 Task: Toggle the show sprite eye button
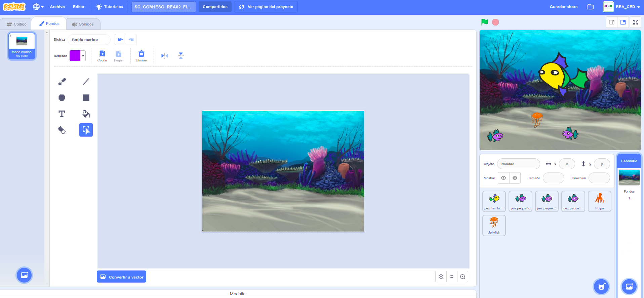point(503,178)
